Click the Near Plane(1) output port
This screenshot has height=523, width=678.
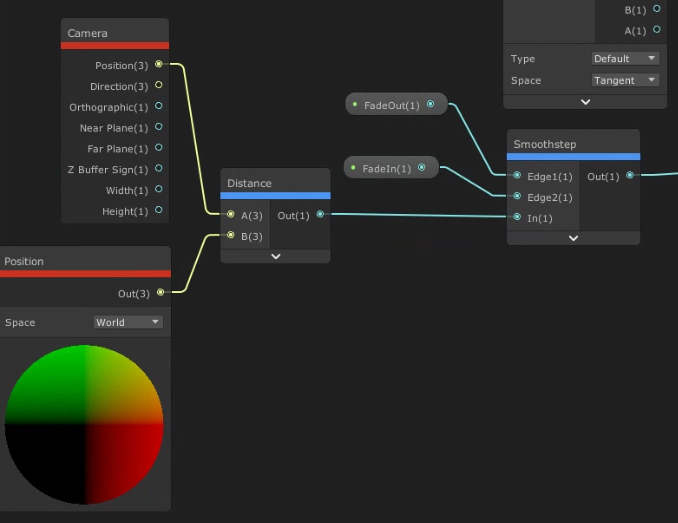coord(159,127)
